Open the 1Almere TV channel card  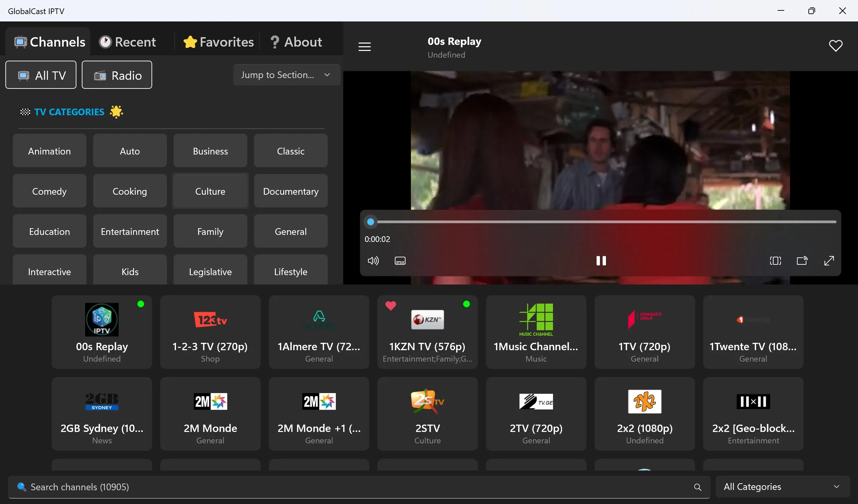(x=319, y=332)
